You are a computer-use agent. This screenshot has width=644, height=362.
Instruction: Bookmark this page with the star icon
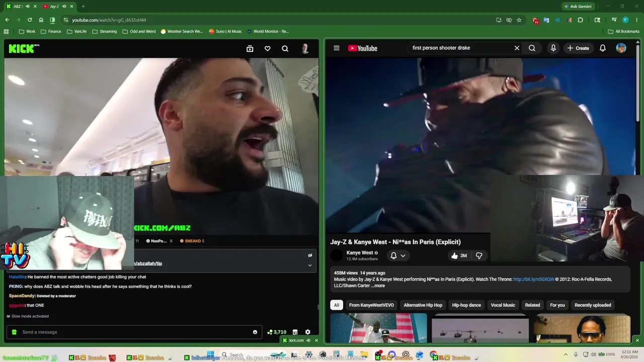(x=519, y=20)
